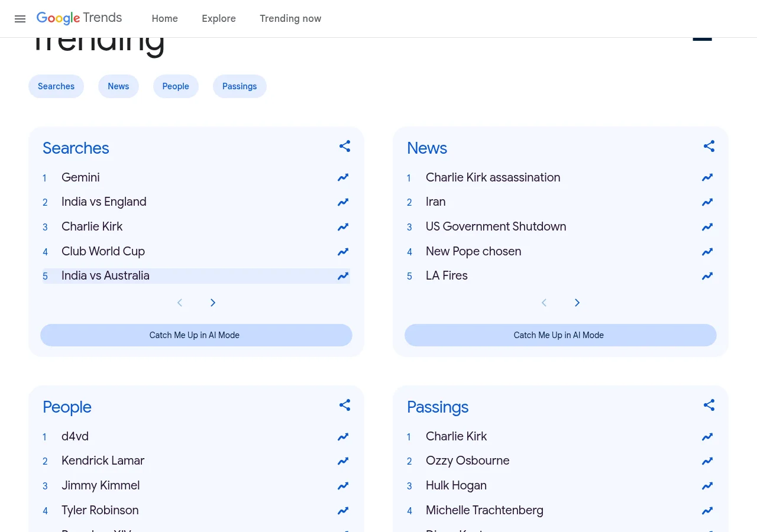Viewport: 757px width, 532px height.
Task: Click trend arrow icon for New Pope chosen
Action: tap(707, 252)
